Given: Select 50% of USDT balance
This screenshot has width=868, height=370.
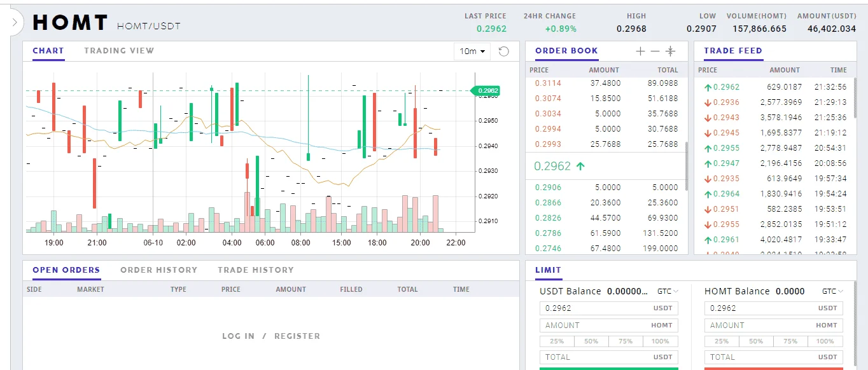Looking at the screenshot, I should tap(591, 341).
